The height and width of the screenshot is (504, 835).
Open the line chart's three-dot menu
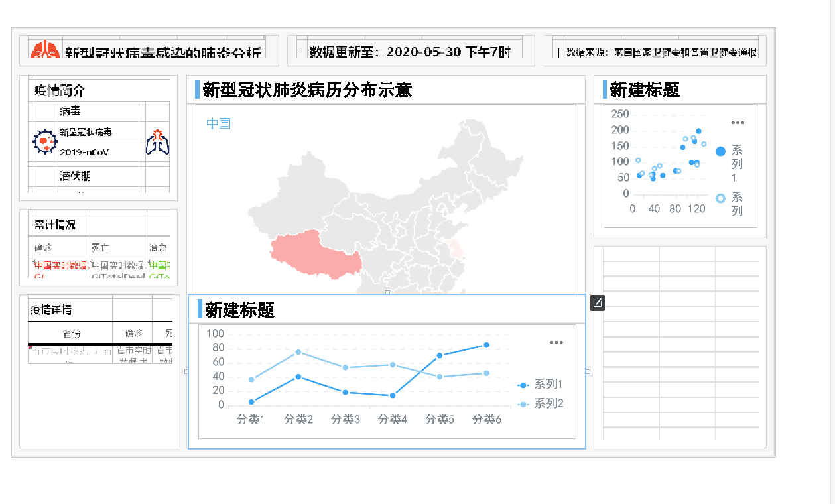point(556,342)
